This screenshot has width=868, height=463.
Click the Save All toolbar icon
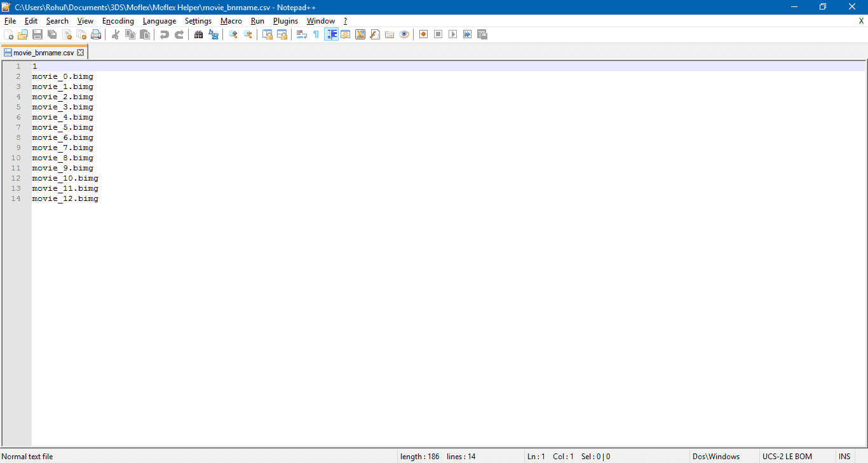[x=52, y=34]
